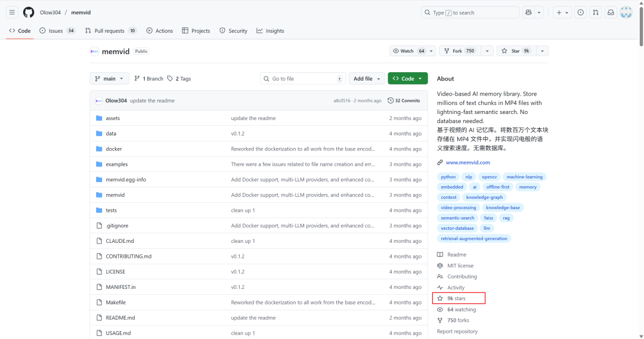Open Star lists dropdown arrow
The width and height of the screenshot is (644, 339).
tap(542, 51)
